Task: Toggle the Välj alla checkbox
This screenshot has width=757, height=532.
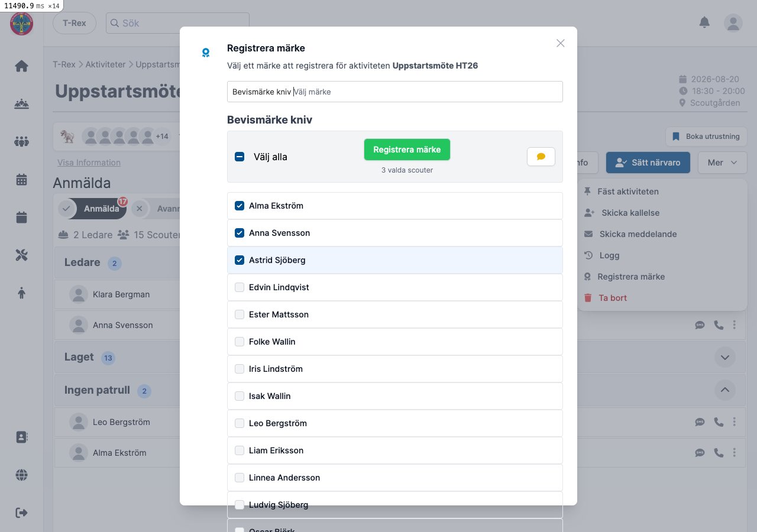Action: click(240, 157)
